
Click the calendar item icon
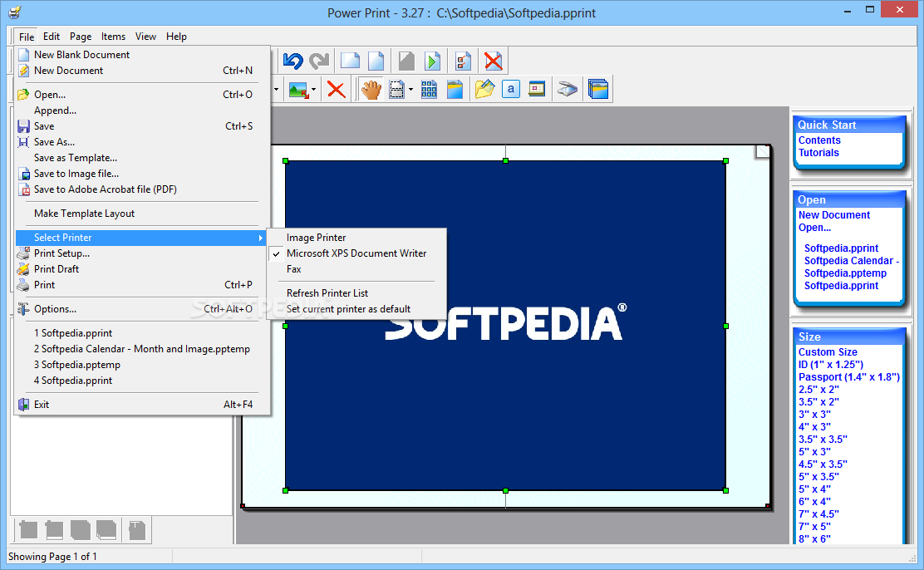point(537,89)
